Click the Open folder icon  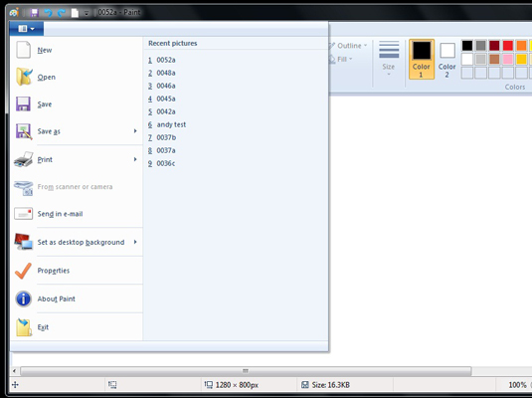(24, 77)
